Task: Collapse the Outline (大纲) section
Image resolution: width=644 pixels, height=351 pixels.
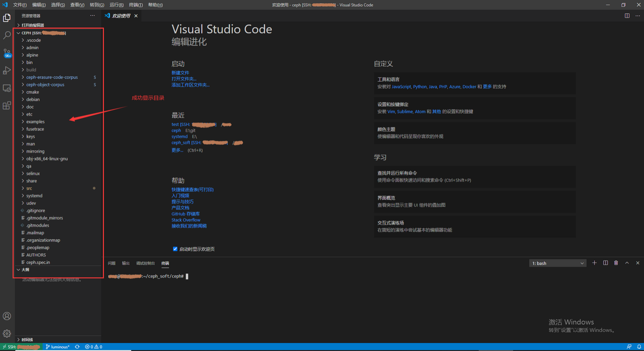Action: [58, 270]
